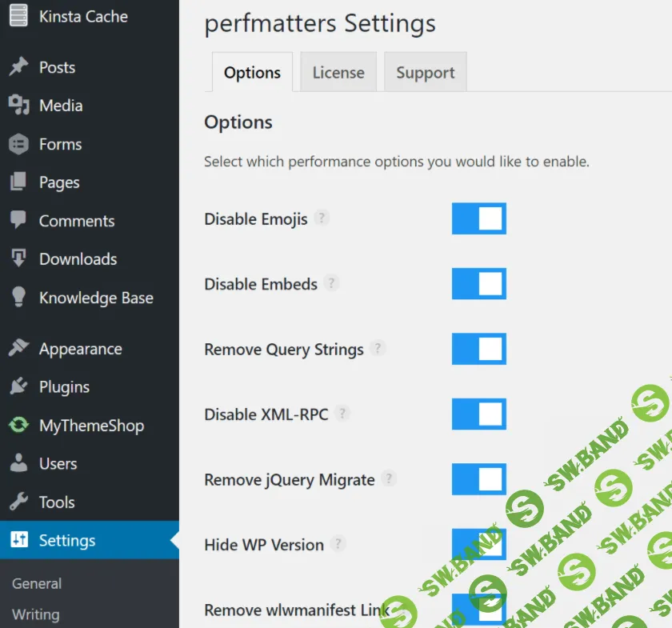Switch to the License tab
The height and width of the screenshot is (628, 672).
pyautogui.click(x=338, y=73)
